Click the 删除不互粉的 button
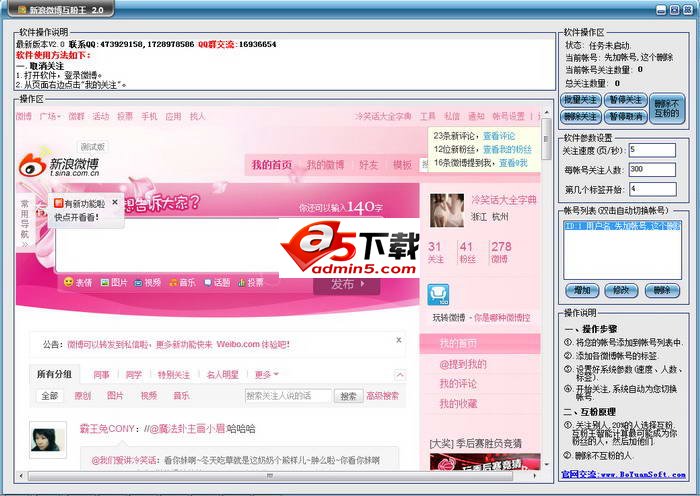Screen dimensions: 700x496 pos(667,108)
